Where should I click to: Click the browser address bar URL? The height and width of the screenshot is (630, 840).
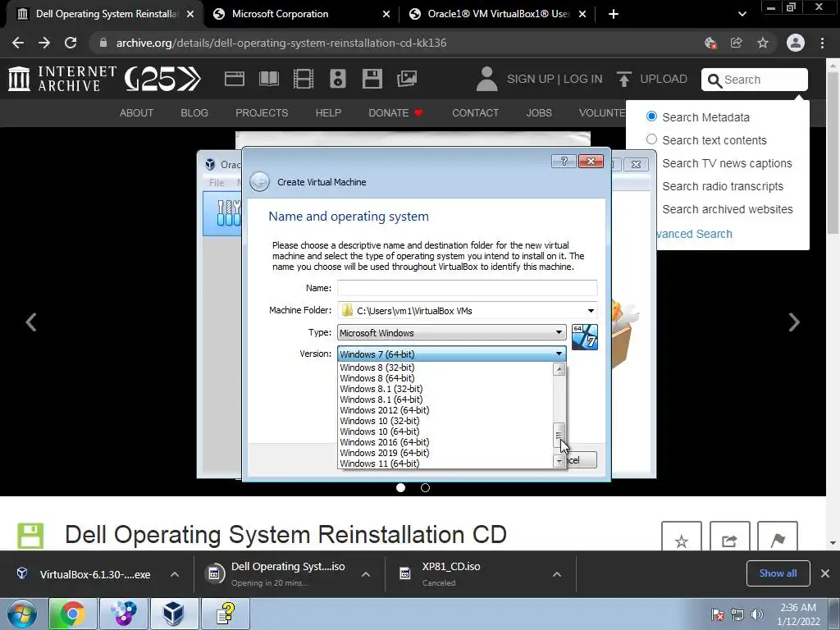281,43
